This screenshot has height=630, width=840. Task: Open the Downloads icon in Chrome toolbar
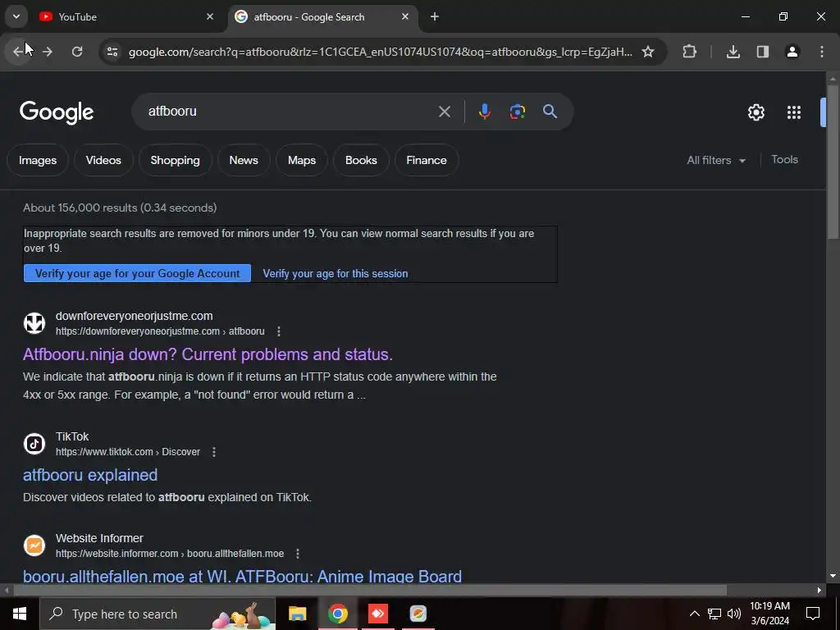click(733, 52)
